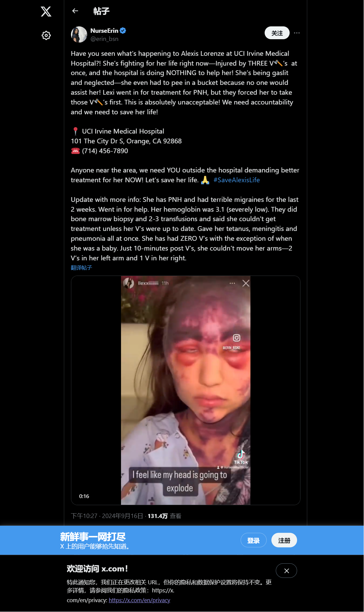Click the X icon inside the video story
This screenshot has width=364, height=612.
[x=246, y=283]
